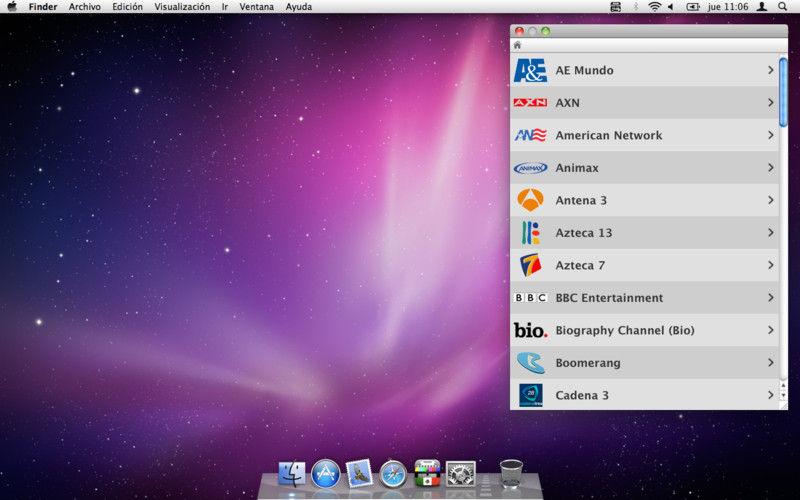Open the Edición menu
800x500 pixels.
click(128, 7)
